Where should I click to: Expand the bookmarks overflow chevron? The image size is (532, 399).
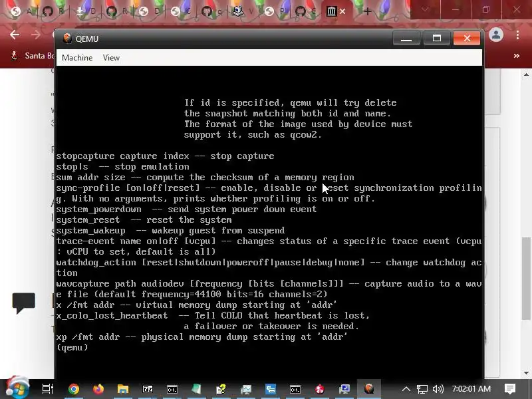tap(517, 56)
